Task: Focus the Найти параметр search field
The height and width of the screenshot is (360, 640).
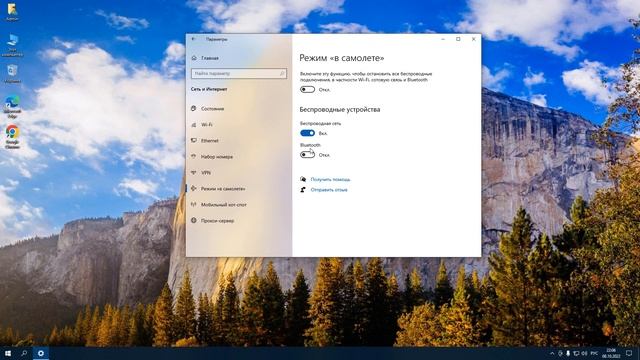Action: [239, 73]
